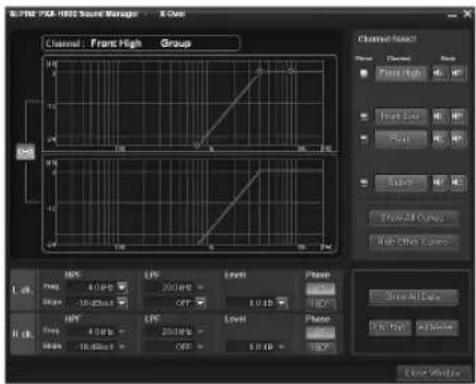This screenshot has width=476, height=384.
Task: Select the SubW channel button
Action: click(x=401, y=182)
